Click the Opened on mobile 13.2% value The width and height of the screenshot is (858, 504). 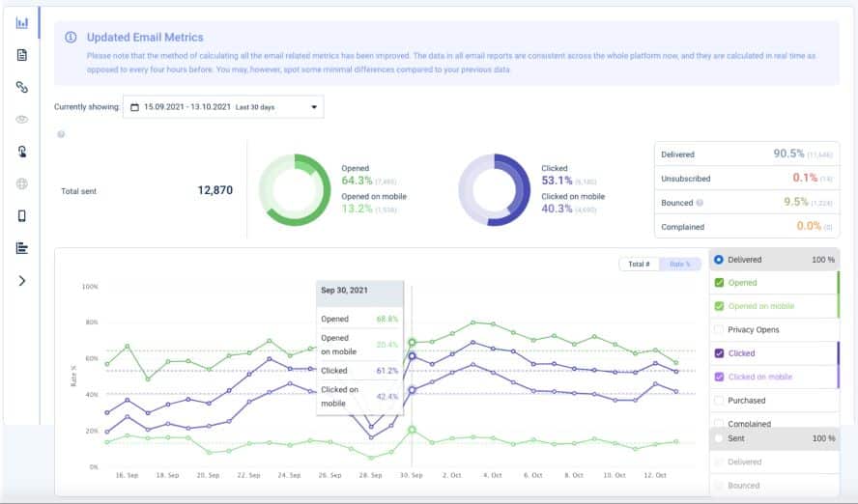tap(357, 209)
